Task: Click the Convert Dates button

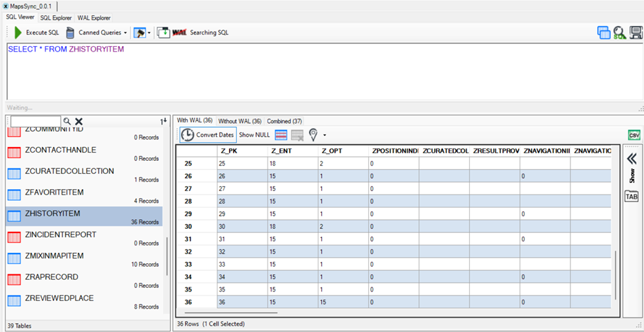Action: pyautogui.click(x=208, y=135)
